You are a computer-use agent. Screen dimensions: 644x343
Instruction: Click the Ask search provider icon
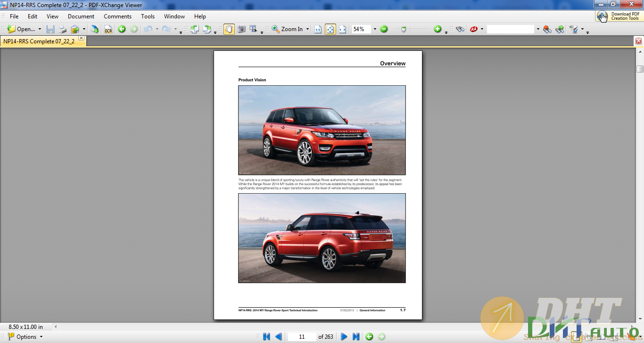click(x=474, y=29)
